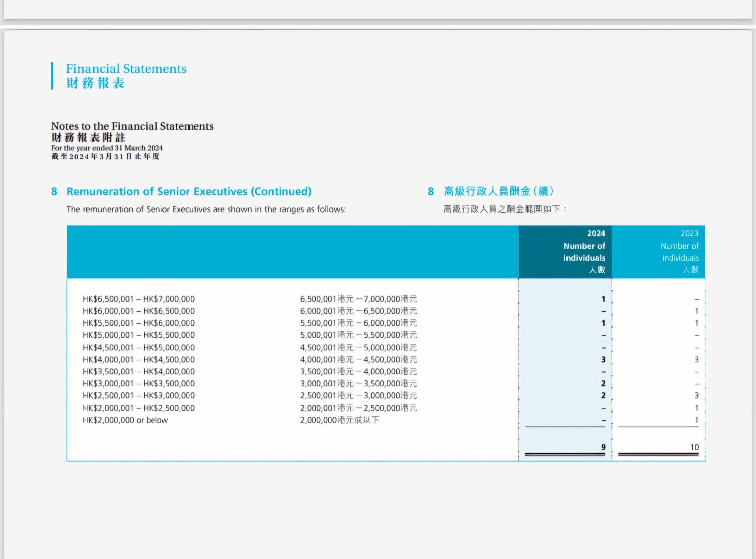Click row label 'HK$2,000,000 or below'
Viewport: 756px width, 559px height.
pos(125,420)
